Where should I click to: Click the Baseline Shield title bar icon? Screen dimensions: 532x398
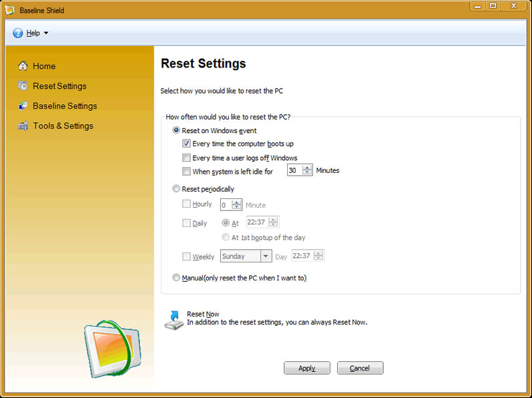point(10,10)
